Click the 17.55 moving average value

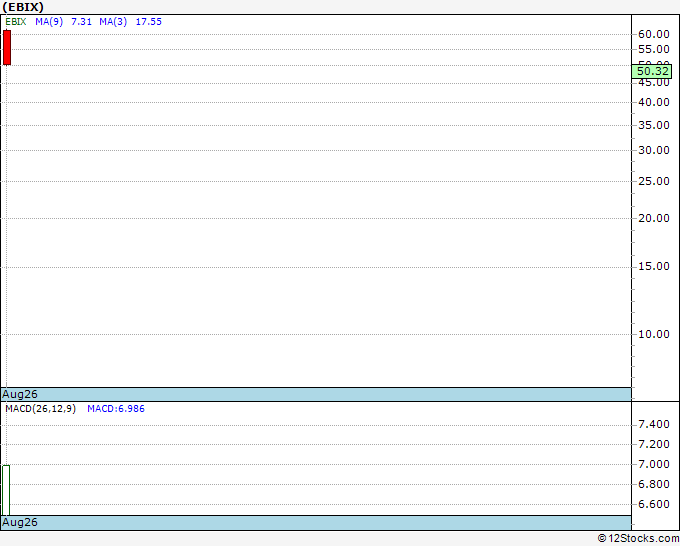(149, 22)
